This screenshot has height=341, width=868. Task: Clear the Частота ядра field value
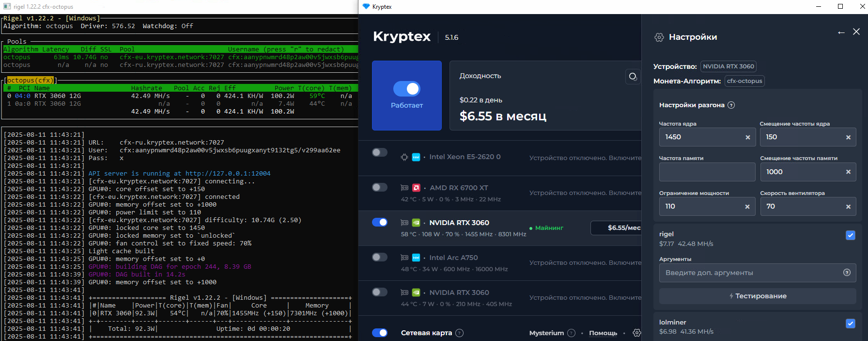click(x=748, y=137)
